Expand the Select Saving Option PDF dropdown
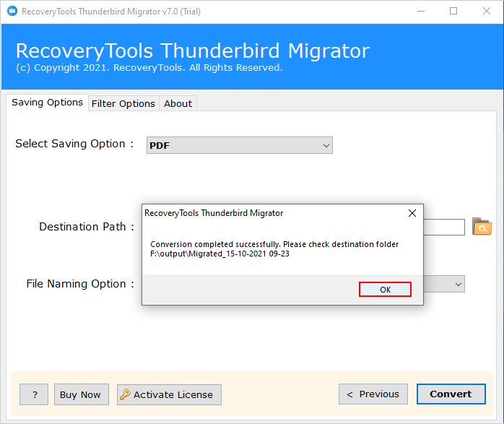This screenshot has height=424, width=504. click(240, 145)
